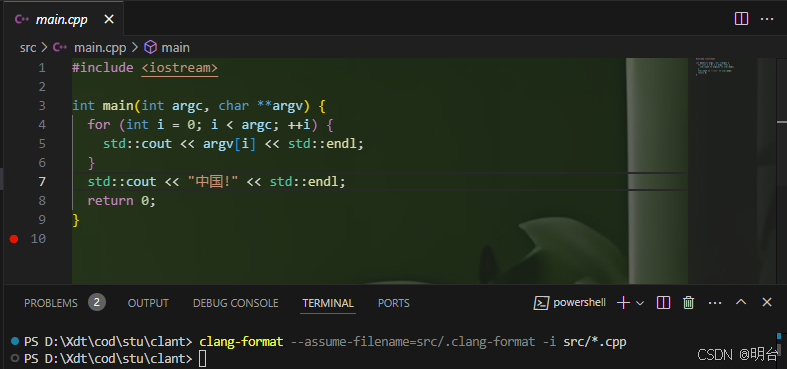The image size is (787, 369).
Task: Click the minimap code preview
Action: [715, 67]
